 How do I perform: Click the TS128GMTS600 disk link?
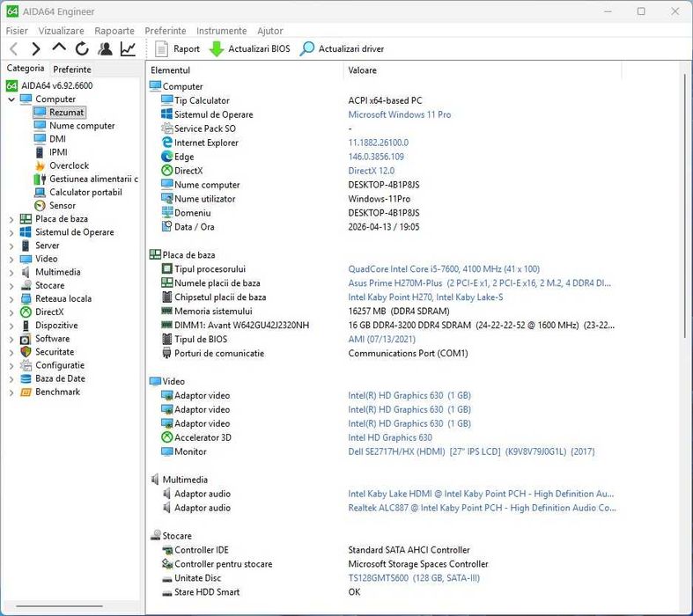click(x=414, y=578)
